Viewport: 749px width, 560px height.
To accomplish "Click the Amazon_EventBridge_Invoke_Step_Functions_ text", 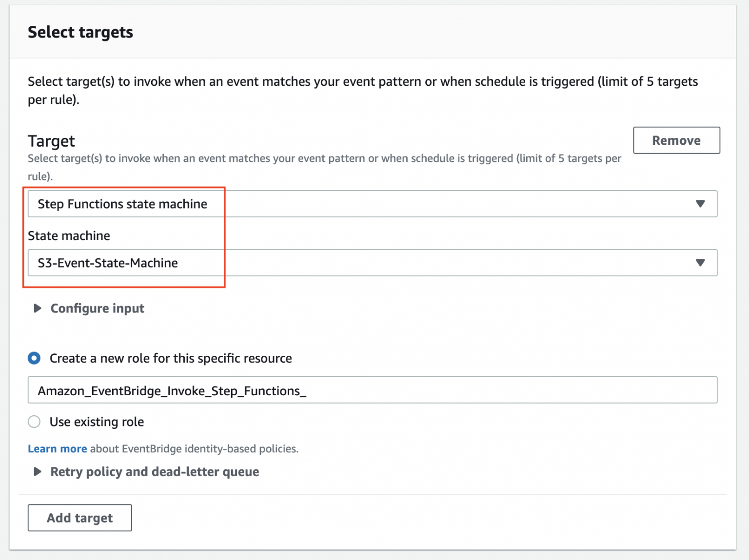I will coord(172,390).
